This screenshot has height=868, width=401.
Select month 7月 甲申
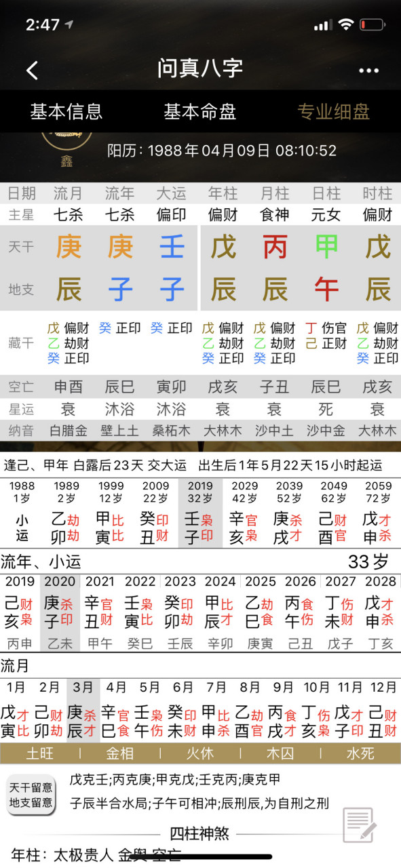pos(216,710)
